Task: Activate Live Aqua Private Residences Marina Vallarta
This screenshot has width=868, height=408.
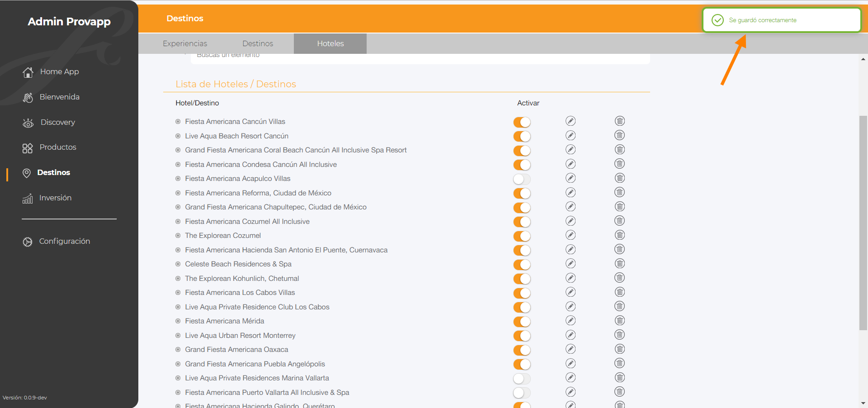Action: (522, 379)
